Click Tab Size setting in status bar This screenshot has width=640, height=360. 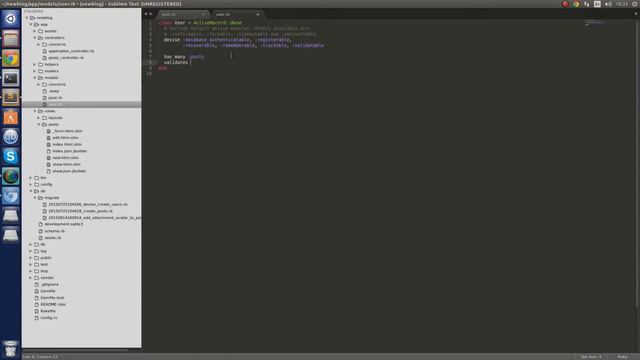(591, 357)
